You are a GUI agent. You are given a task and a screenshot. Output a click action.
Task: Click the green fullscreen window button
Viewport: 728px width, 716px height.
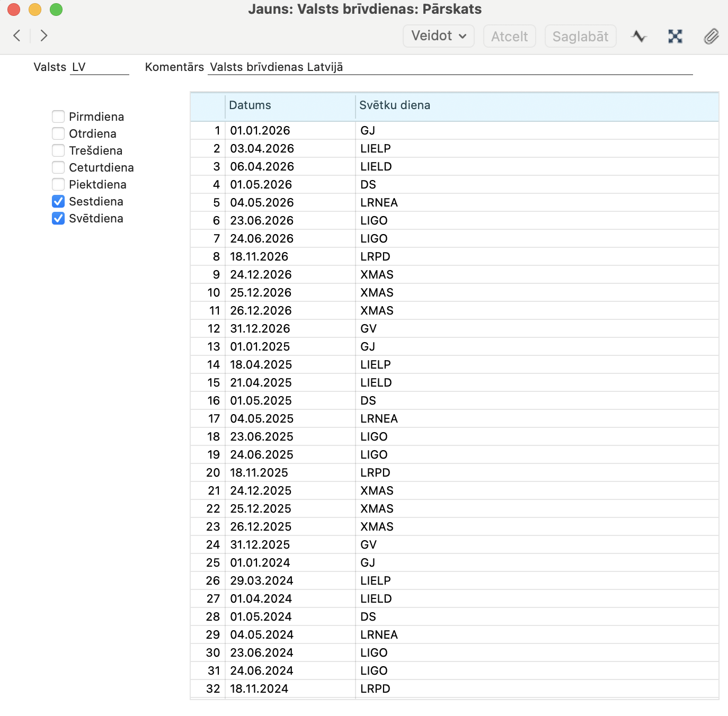56,10
